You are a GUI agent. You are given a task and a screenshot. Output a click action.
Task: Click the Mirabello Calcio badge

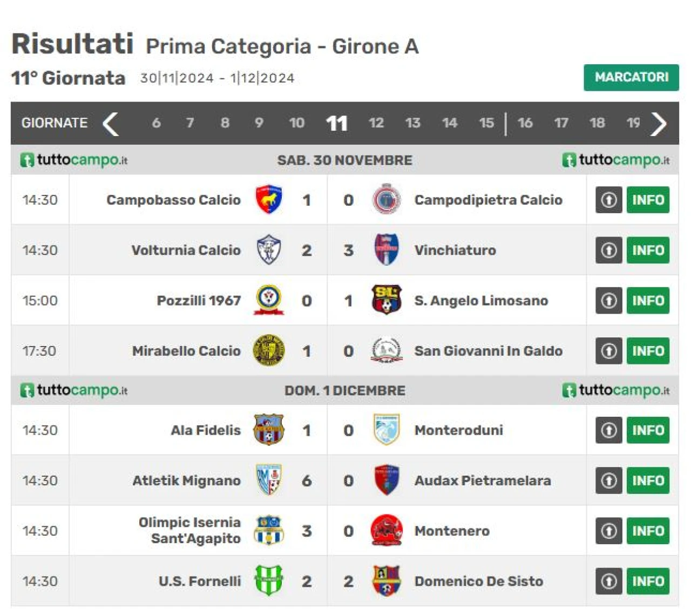point(268,350)
